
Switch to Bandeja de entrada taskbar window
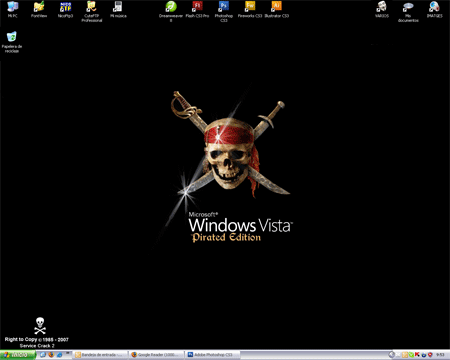click(100, 355)
